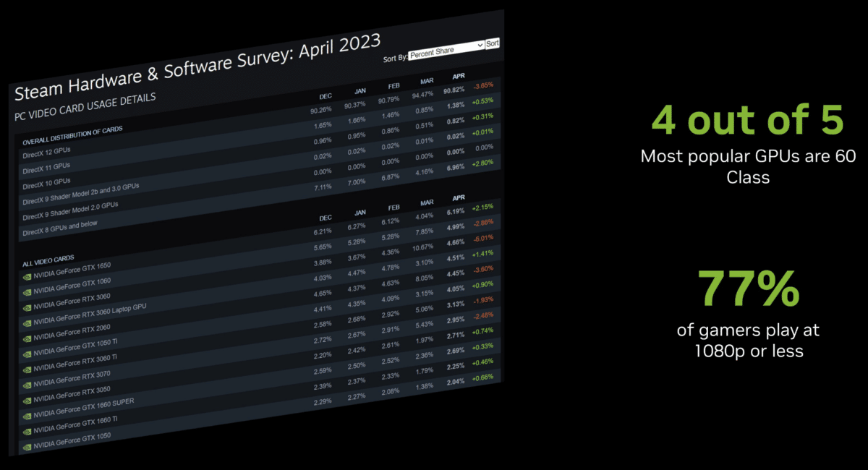
Task: Select the 2.04% April value
Action: 456,381
